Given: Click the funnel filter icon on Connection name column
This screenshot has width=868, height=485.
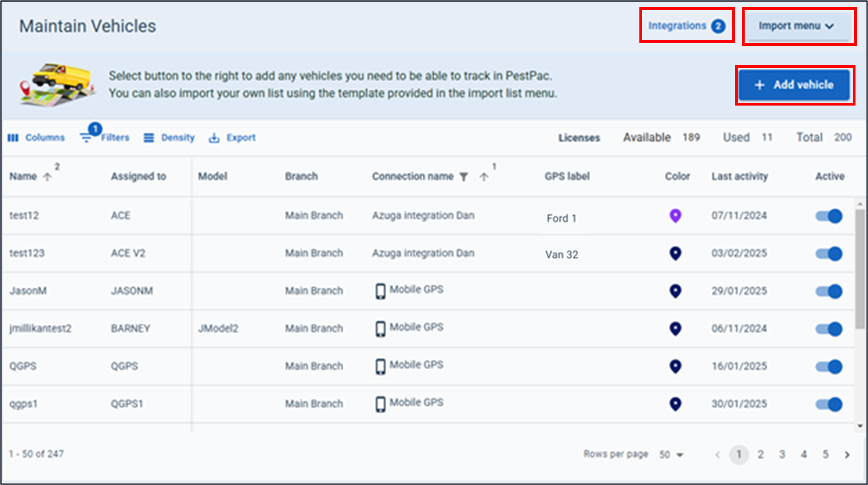Looking at the screenshot, I should tap(464, 176).
